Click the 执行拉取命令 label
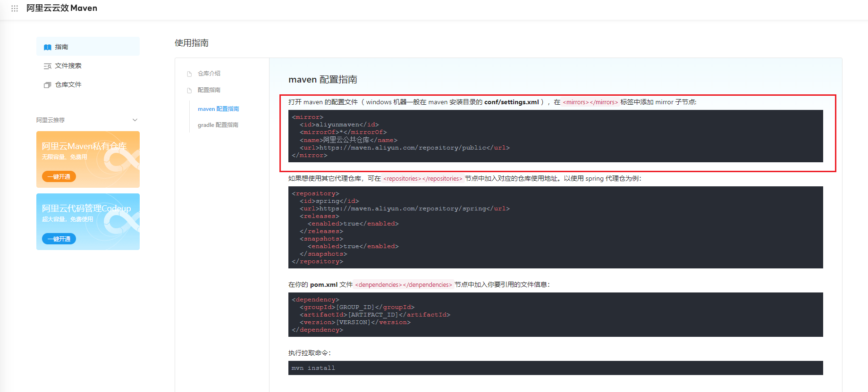Image resolution: width=868 pixels, height=392 pixels. [310, 353]
